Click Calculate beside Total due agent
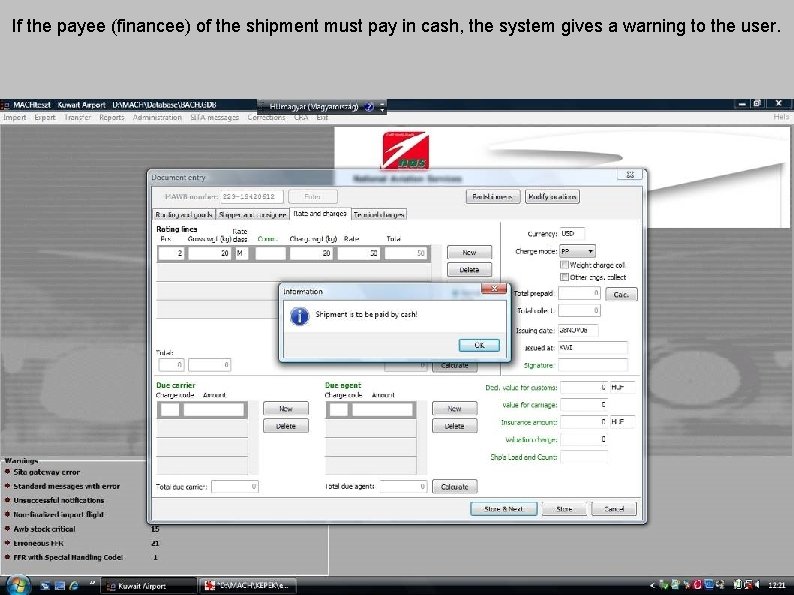794x595 pixels. click(x=454, y=487)
